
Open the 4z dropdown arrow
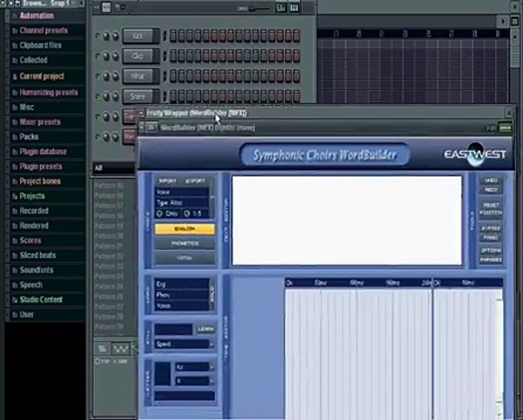tap(212, 367)
